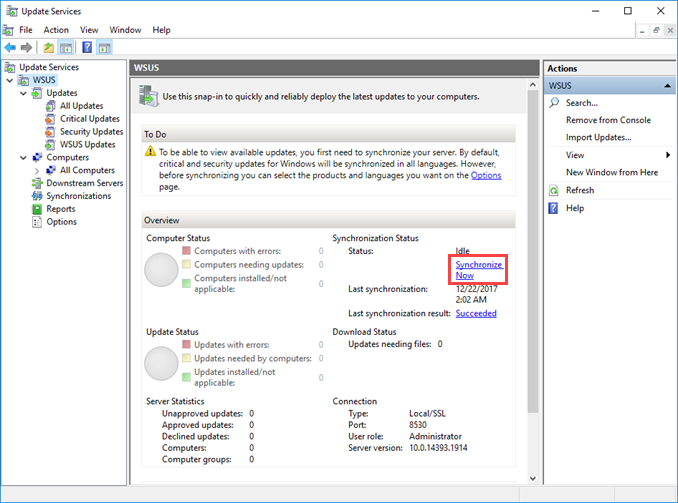Click the scroll up arrow in WSUS pane

(533, 85)
